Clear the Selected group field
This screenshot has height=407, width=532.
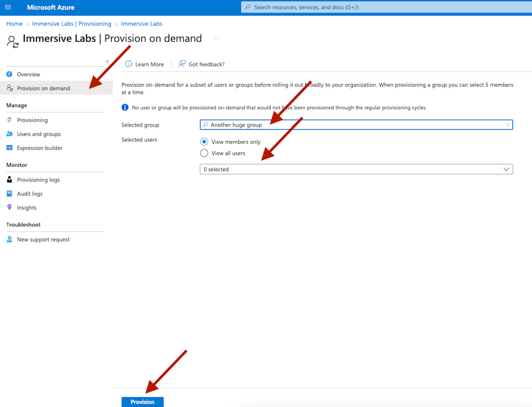[508, 125]
